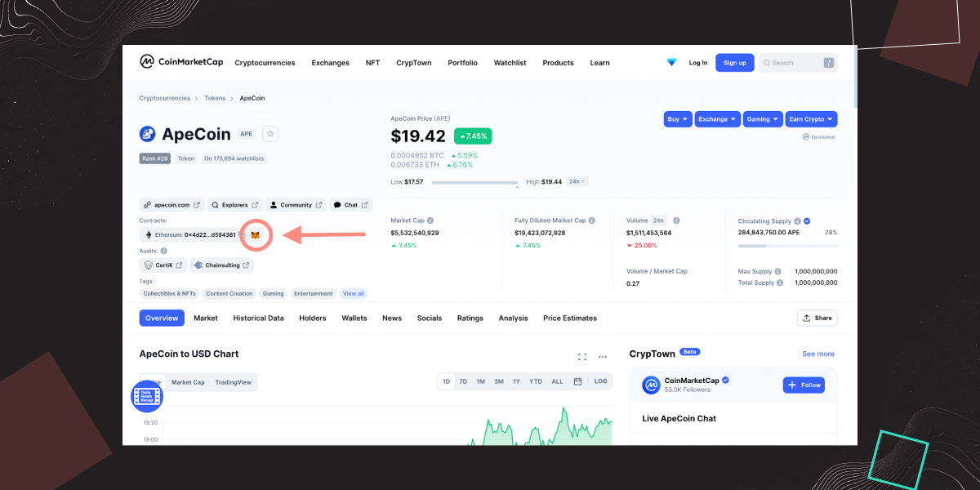980x490 pixels.
Task: Select the ALL chart range
Action: coord(557,381)
